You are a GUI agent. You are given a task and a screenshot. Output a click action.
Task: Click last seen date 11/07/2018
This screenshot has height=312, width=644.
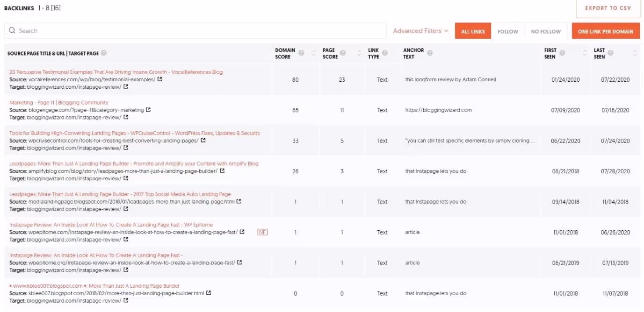tap(615, 293)
